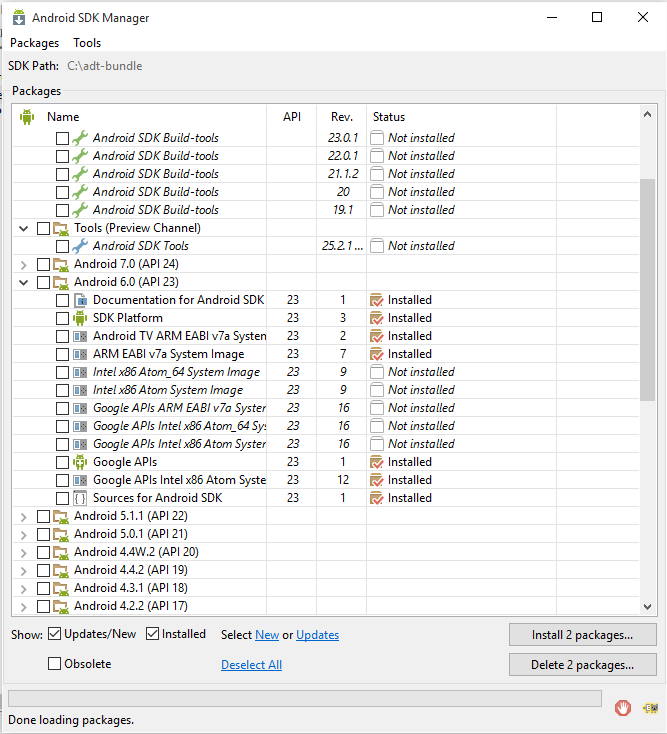Image resolution: width=667 pixels, height=734 pixels.
Task: Collapse the Tools (Preview Channel) group
Action: [23, 228]
